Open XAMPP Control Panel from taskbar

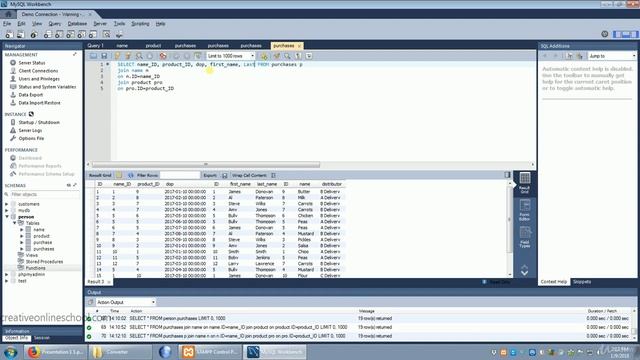click(x=210, y=352)
